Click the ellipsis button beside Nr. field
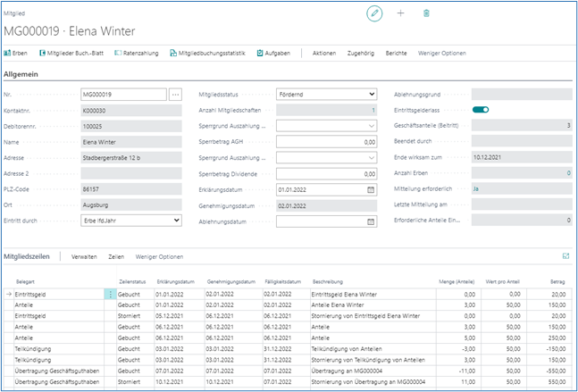578x392 pixels. click(x=175, y=94)
